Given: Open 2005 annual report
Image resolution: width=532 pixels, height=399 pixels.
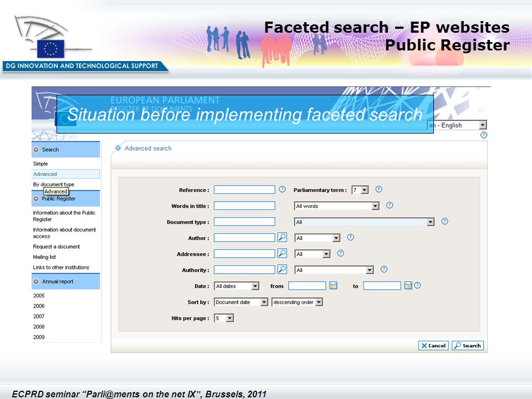Looking at the screenshot, I should coord(39,295).
